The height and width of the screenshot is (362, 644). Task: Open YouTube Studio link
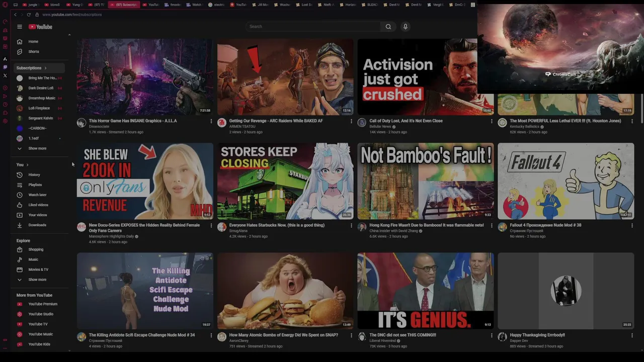click(x=40, y=314)
